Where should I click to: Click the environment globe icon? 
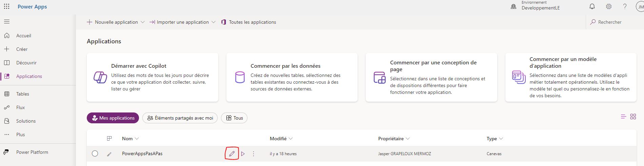click(514, 6)
